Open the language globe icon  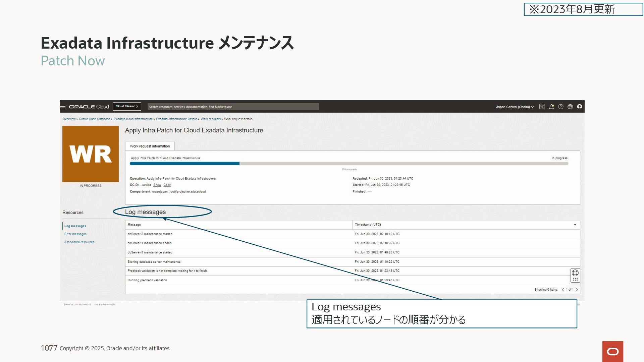tap(570, 107)
